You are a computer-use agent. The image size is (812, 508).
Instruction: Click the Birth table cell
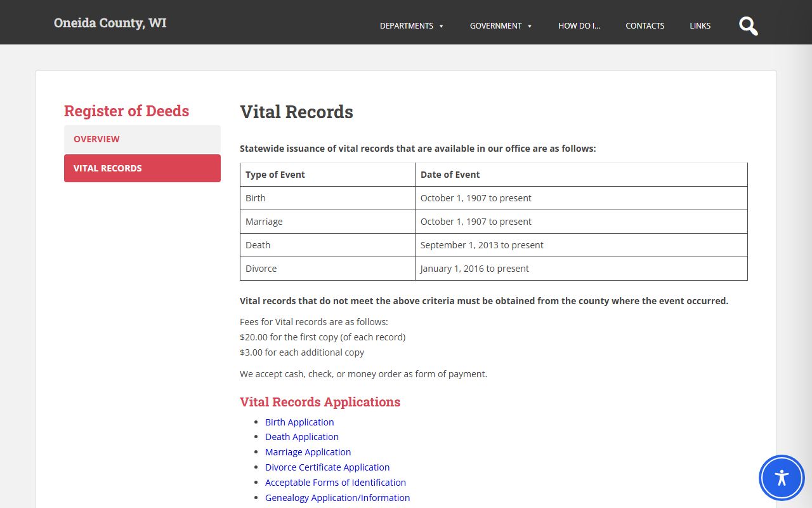pos(327,198)
